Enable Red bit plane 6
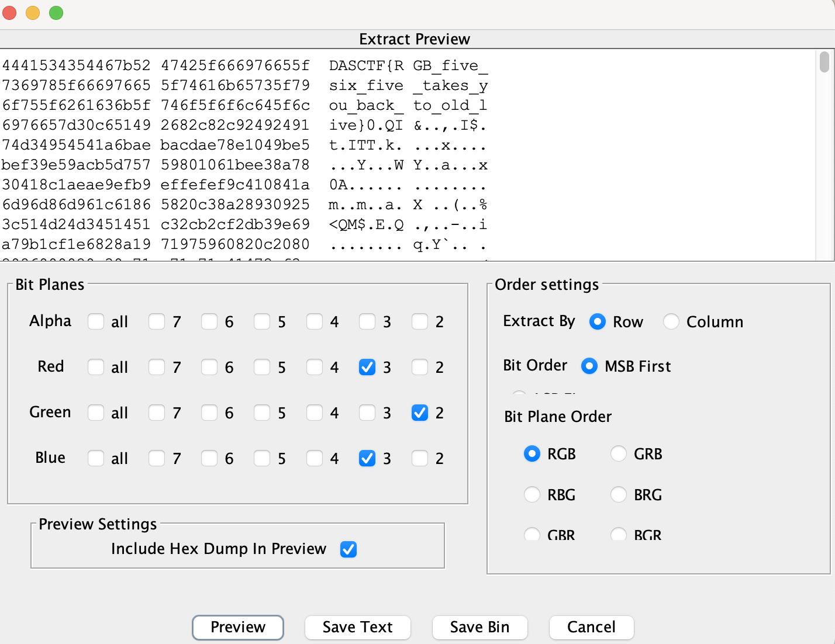The width and height of the screenshot is (835, 644). (x=209, y=367)
